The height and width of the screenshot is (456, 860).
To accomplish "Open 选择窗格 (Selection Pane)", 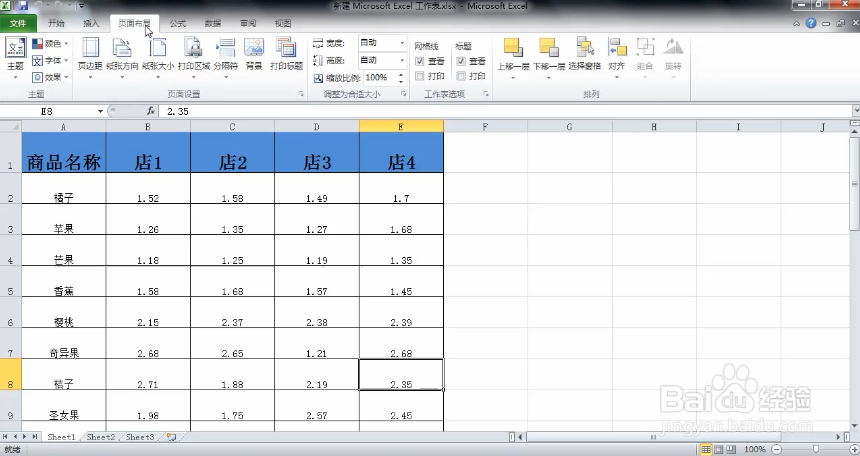I will click(x=585, y=48).
